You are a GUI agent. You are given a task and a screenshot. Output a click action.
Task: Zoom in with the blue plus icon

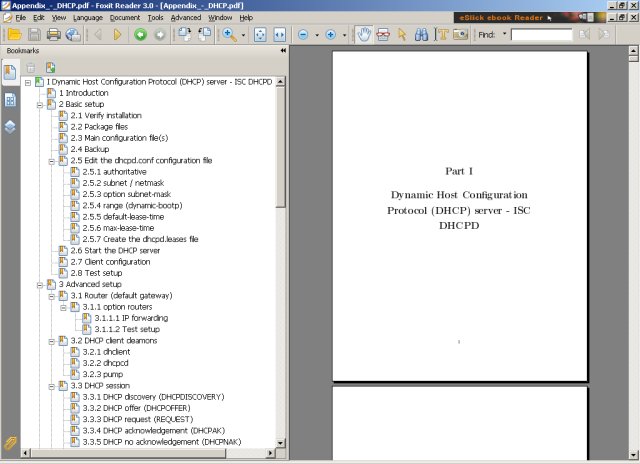click(331, 35)
